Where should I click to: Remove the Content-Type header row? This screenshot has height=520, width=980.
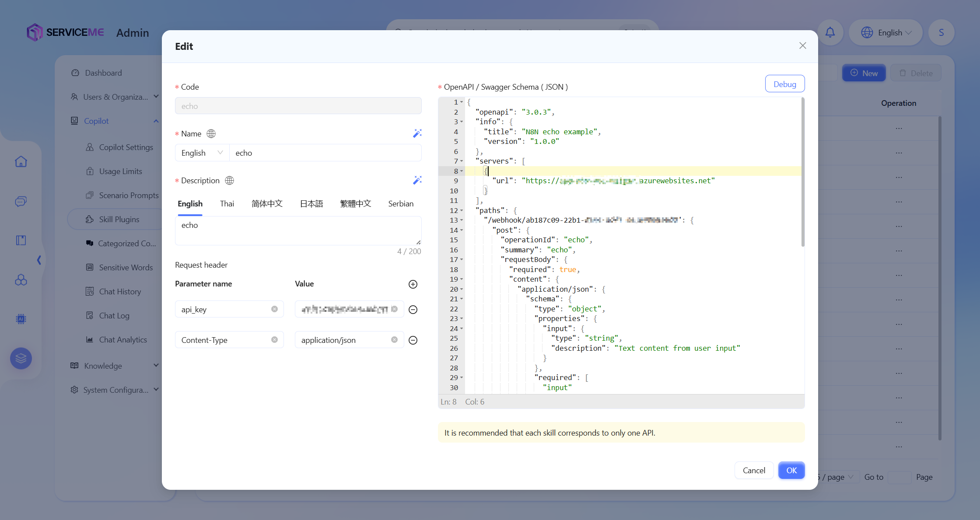tap(413, 340)
